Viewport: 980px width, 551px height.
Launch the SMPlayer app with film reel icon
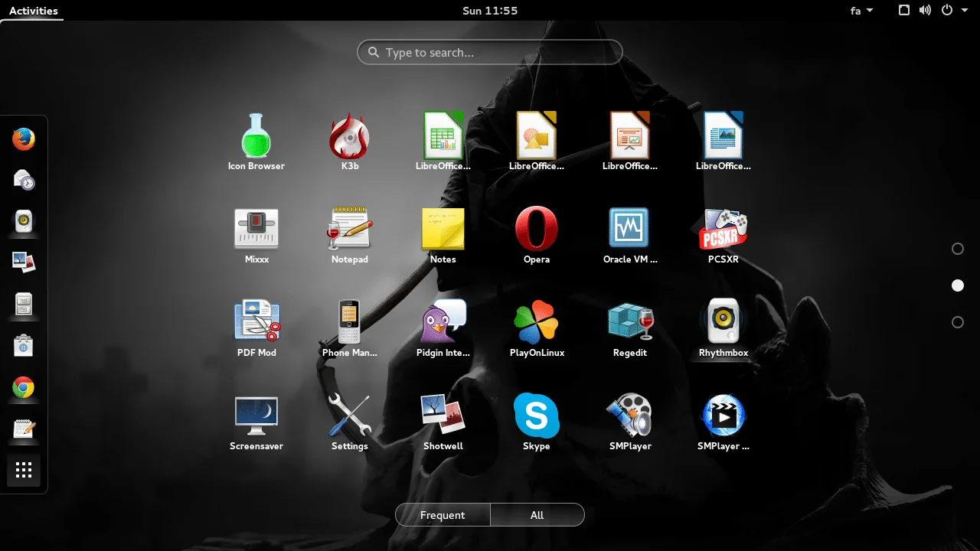click(x=629, y=422)
